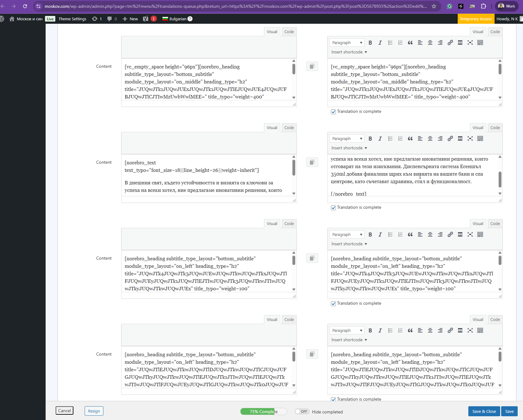Reload the browser page
The image size is (523, 420).
pos(25,6)
